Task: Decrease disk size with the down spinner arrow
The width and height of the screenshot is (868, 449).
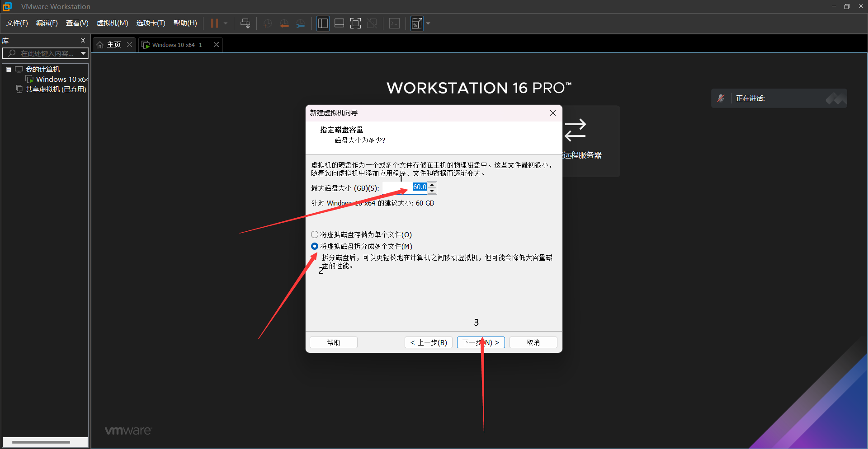Action: click(432, 191)
